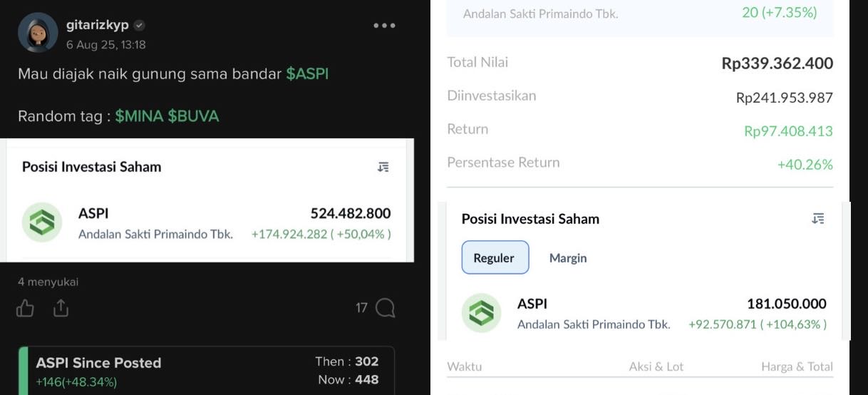Click the ASPI logo in right position card

pos(481,313)
